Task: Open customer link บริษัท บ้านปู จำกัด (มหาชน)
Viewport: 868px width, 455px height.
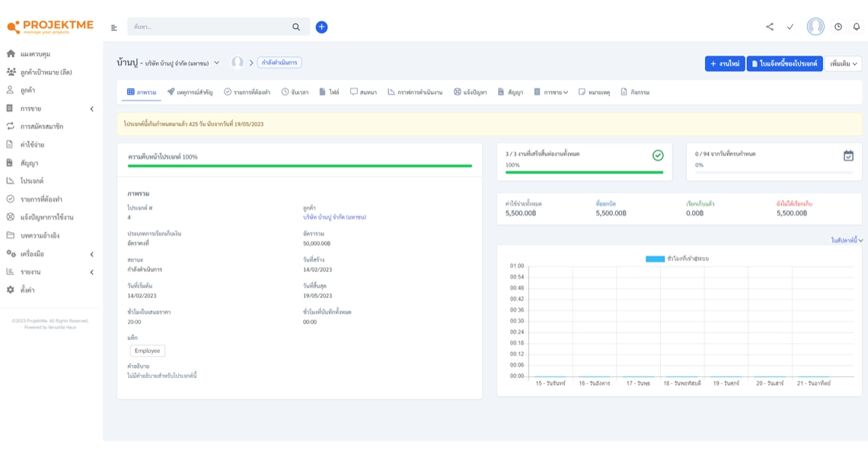Action: 334,217
